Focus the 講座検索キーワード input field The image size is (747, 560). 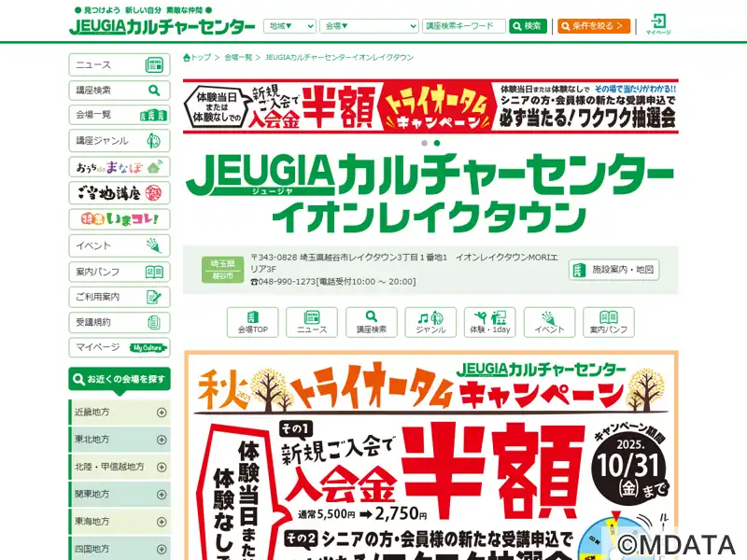pyautogui.click(x=463, y=26)
